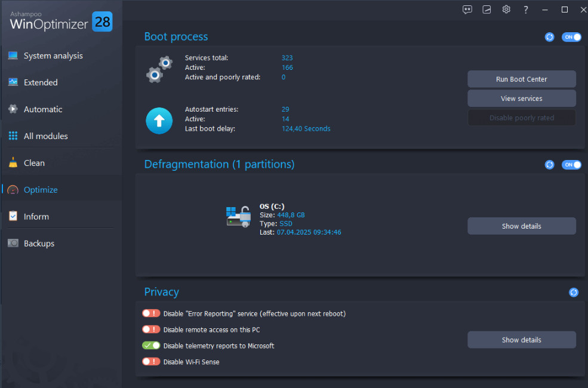Click active services value 166
The width and height of the screenshot is (588, 388).
287,67
